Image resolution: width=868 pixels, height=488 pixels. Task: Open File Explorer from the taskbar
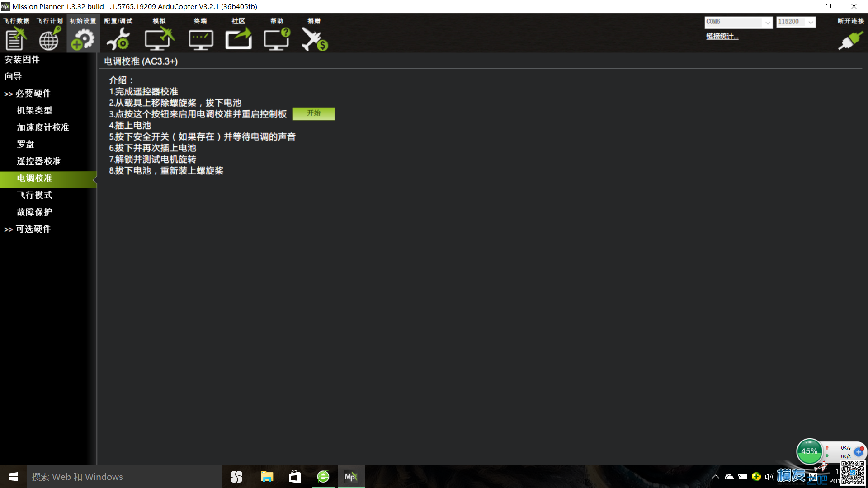pyautogui.click(x=267, y=477)
